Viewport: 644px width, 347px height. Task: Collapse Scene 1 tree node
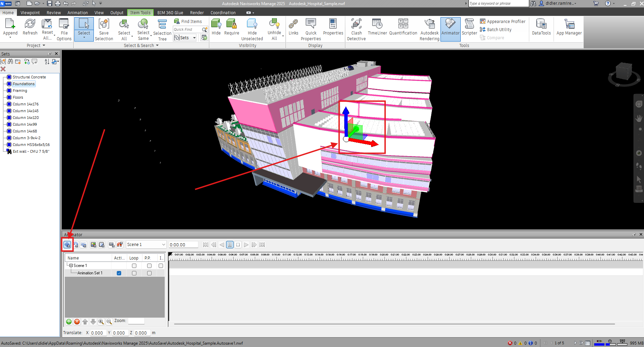(x=71, y=266)
